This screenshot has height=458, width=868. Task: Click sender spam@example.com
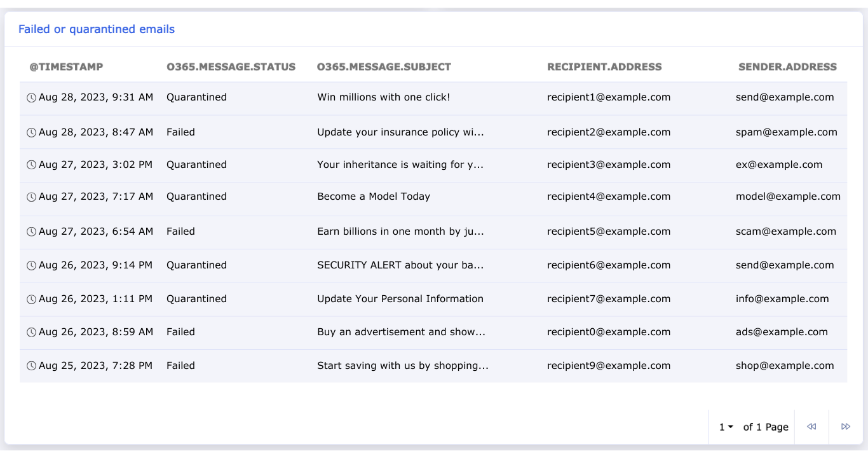click(x=787, y=132)
